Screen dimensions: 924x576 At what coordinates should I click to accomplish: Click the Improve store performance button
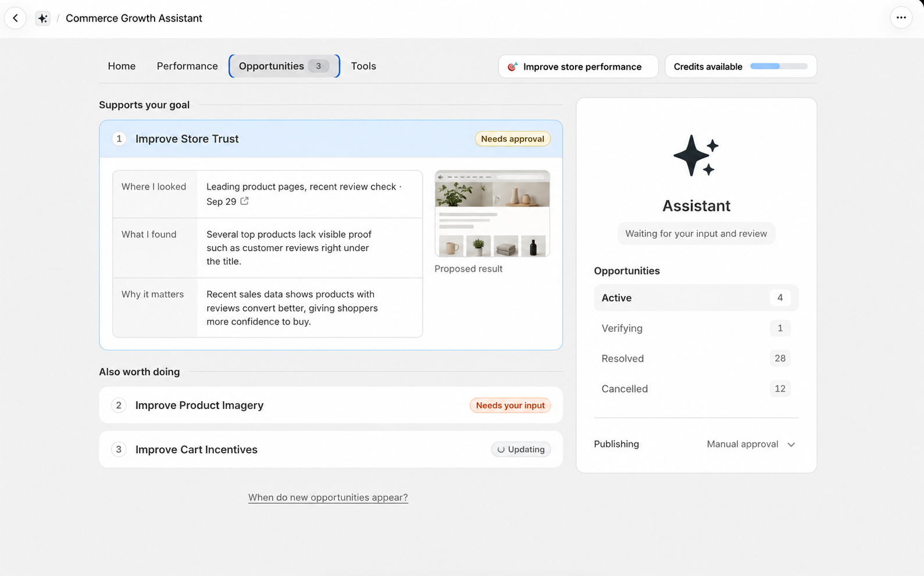tap(578, 66)
